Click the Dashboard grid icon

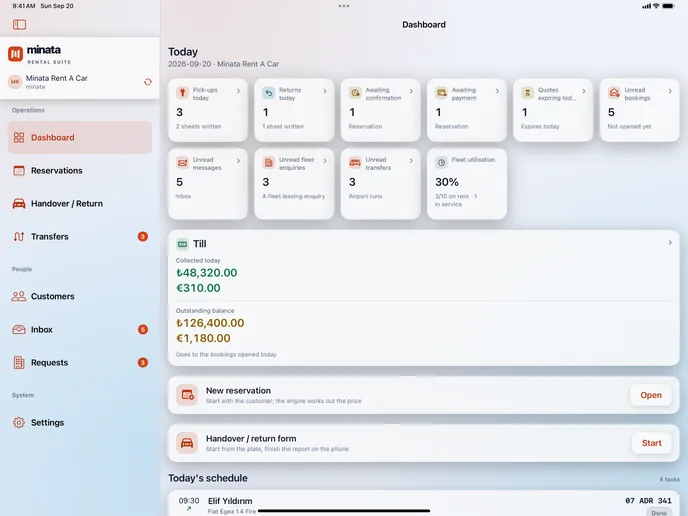pos(19,137)
